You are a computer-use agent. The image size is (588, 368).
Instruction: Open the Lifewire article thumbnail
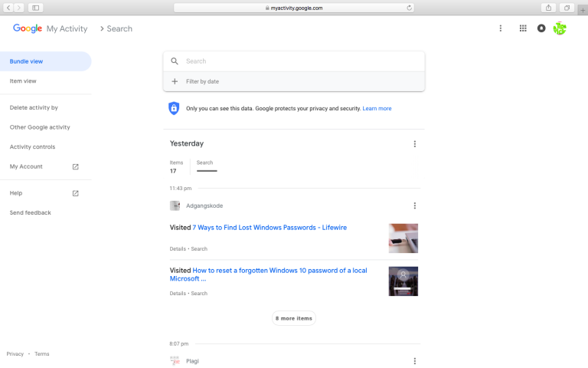click(403, 238)
